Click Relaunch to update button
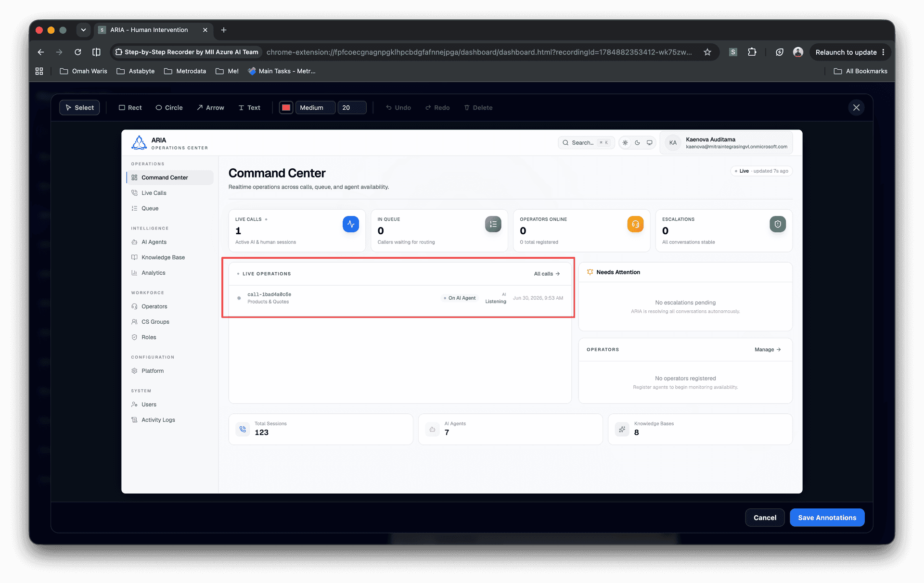924x583 pixels. tap(850, 52)
